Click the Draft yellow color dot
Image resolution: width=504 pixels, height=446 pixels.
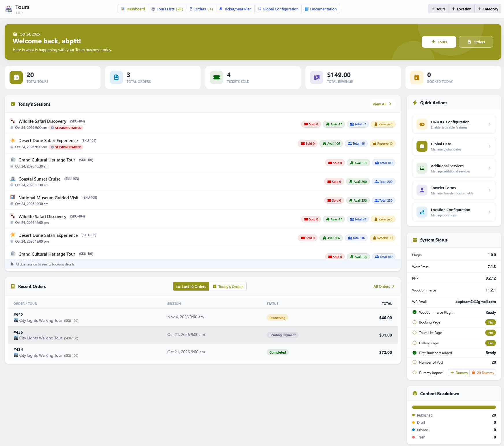click(x=413, y=422)
